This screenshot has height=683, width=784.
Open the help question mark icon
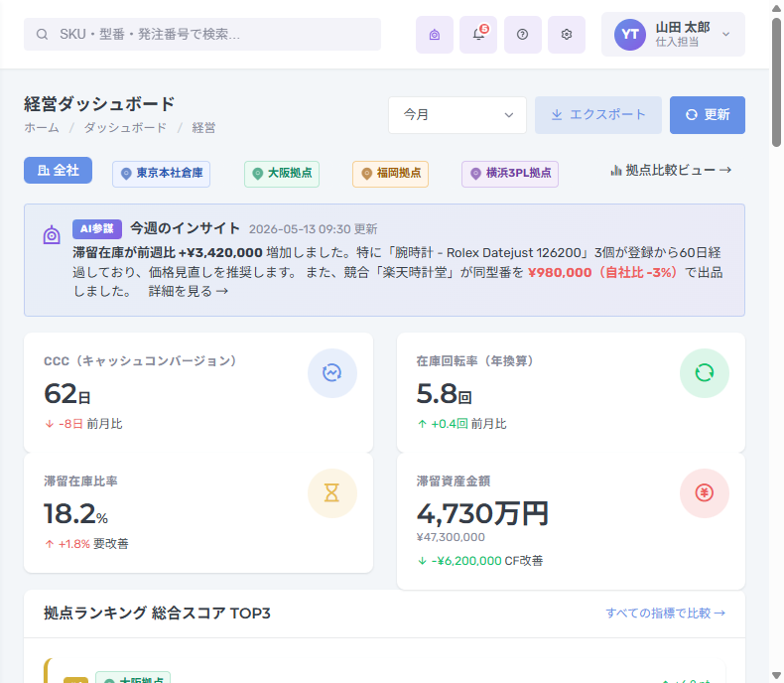[x=522, y=35]
